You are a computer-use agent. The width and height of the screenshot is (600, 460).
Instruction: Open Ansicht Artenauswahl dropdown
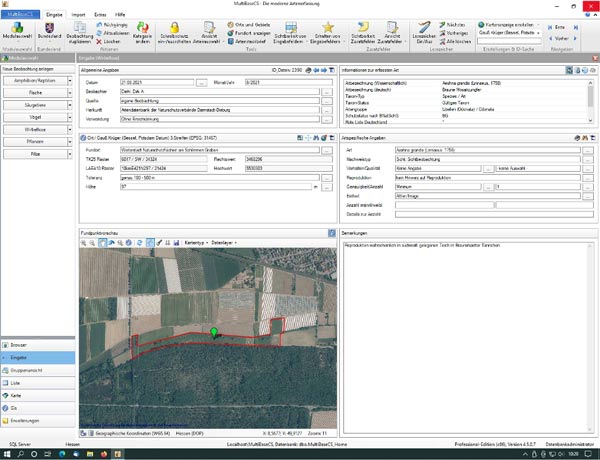tap(209, 33)
